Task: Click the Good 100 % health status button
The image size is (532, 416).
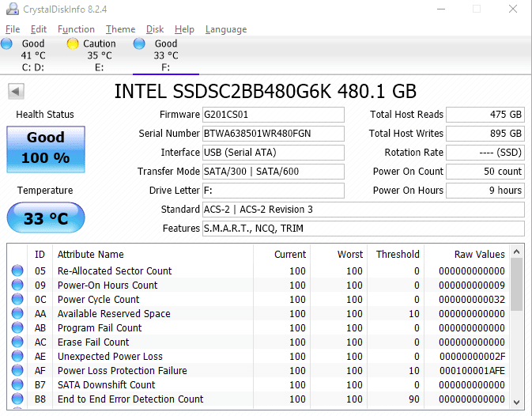Action: pos(45,148)
